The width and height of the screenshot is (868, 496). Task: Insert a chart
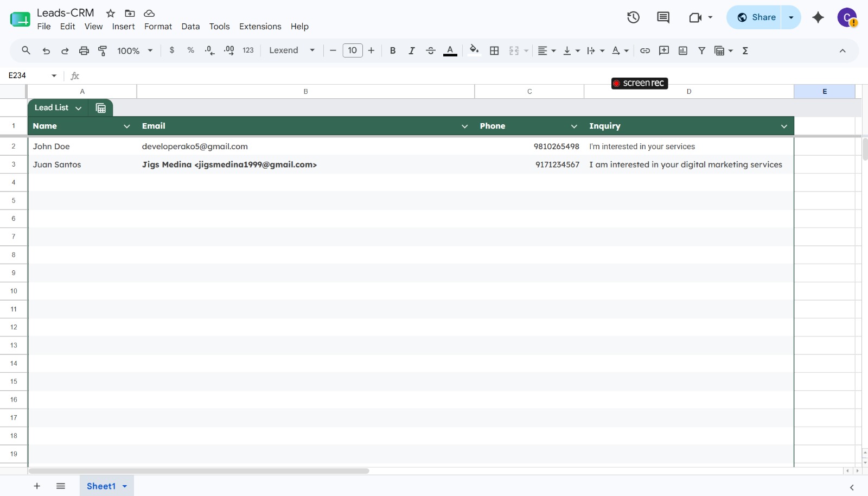click(x=683, y=50)
